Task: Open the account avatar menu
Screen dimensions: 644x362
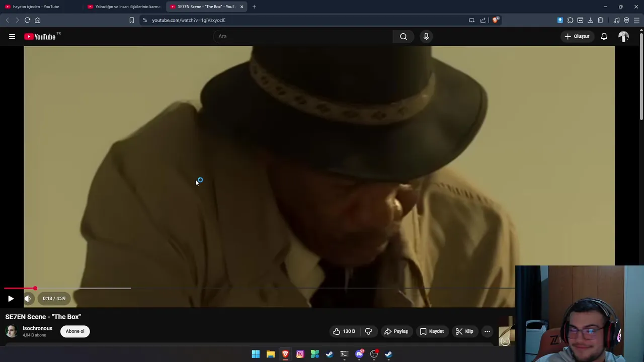Action: [623, 36]
